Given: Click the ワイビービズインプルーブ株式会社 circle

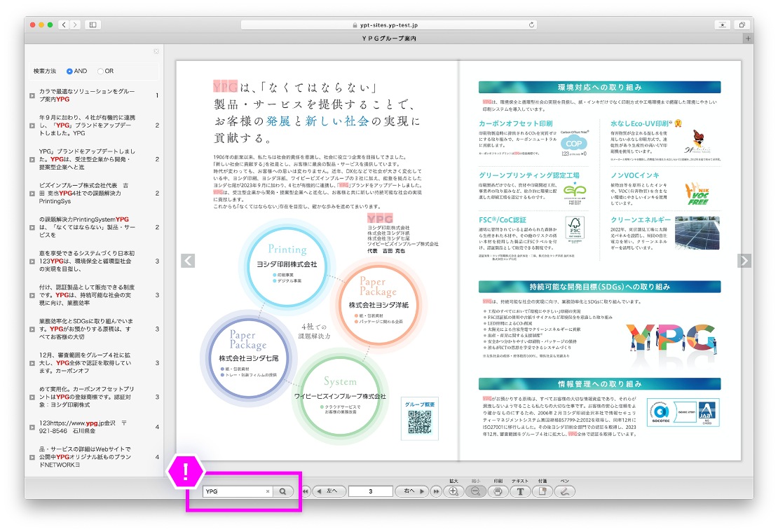Looking at the screenshot, I should click(x=340, y=397).
